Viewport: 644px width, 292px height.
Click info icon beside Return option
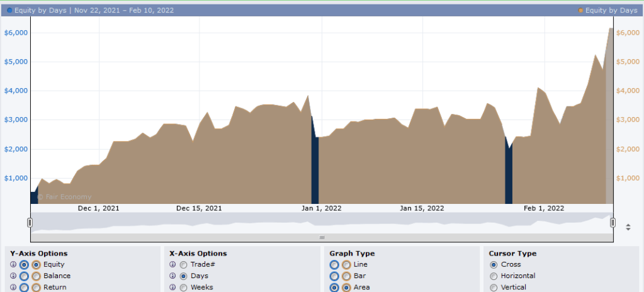13,288
